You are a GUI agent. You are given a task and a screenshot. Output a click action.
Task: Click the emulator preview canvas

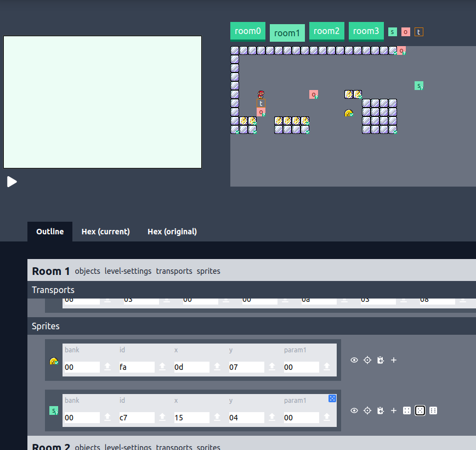[103, 102]
